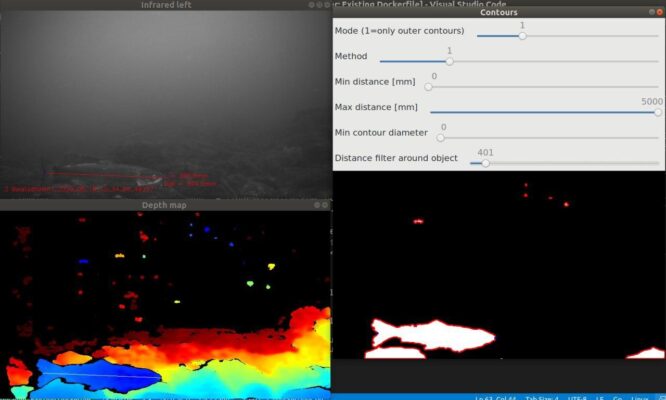Click the Method slider handle
The width and height of the screenshot is (666, 400).
(449, 62)
